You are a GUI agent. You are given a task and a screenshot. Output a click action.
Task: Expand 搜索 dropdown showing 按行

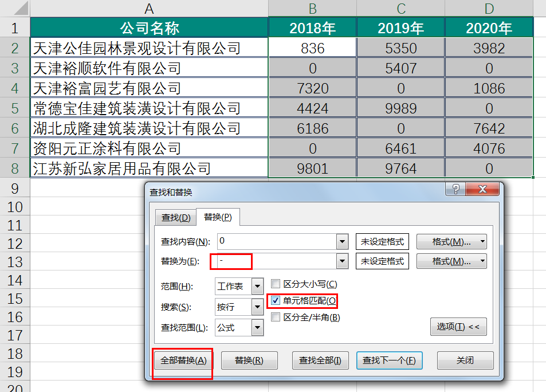[x=257, y=307]
